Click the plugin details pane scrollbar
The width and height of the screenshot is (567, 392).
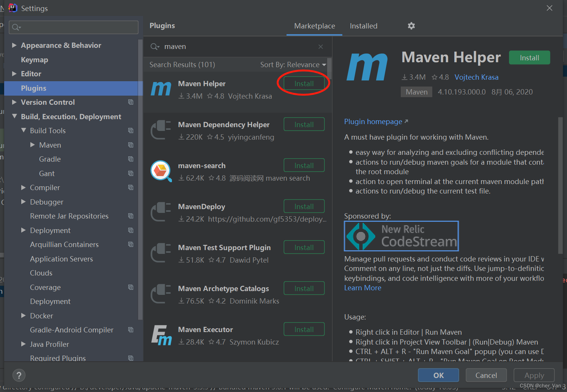[560, 185]
